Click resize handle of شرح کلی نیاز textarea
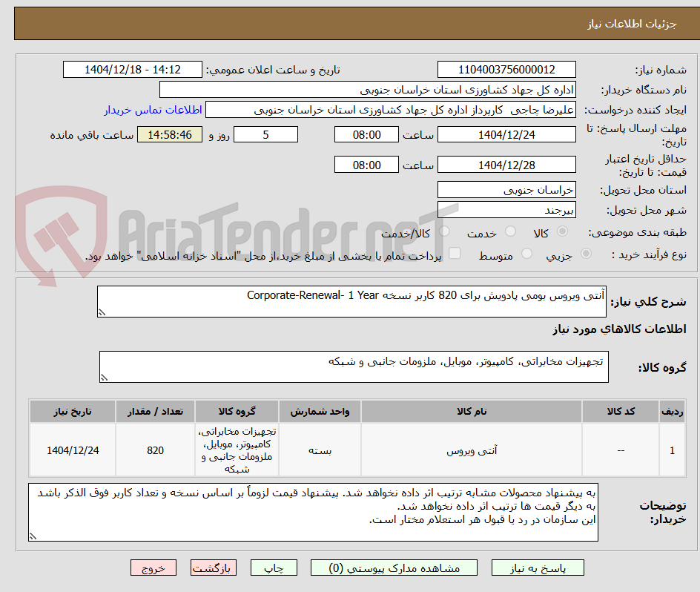The height and width of the screenshot is (592, 700). 102,313
